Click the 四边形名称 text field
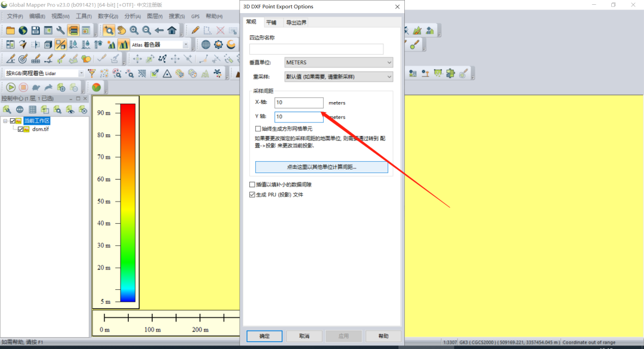The image size is (644, 349). [316, 49]
